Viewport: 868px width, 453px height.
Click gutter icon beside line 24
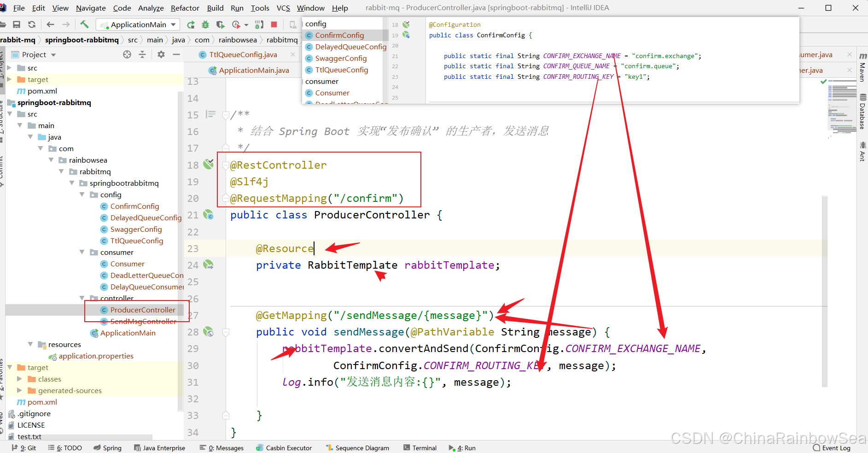tap(209, 265)
